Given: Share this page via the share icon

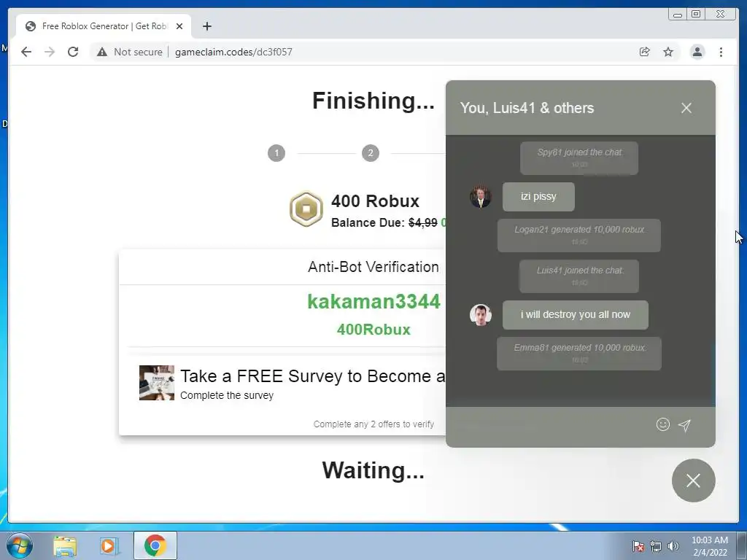Looking at the screenshot, I should 644,52.
